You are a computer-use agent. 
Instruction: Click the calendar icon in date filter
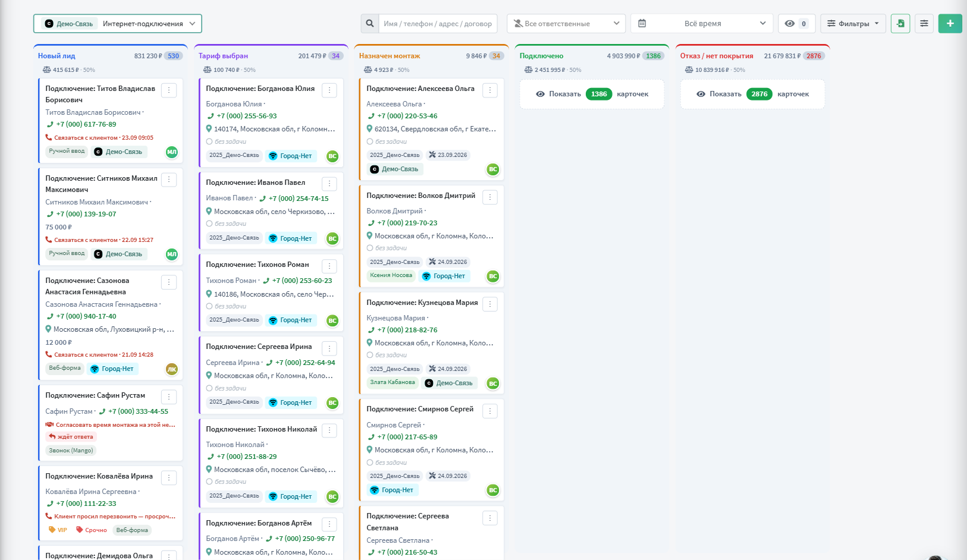(x=642, y=24)
